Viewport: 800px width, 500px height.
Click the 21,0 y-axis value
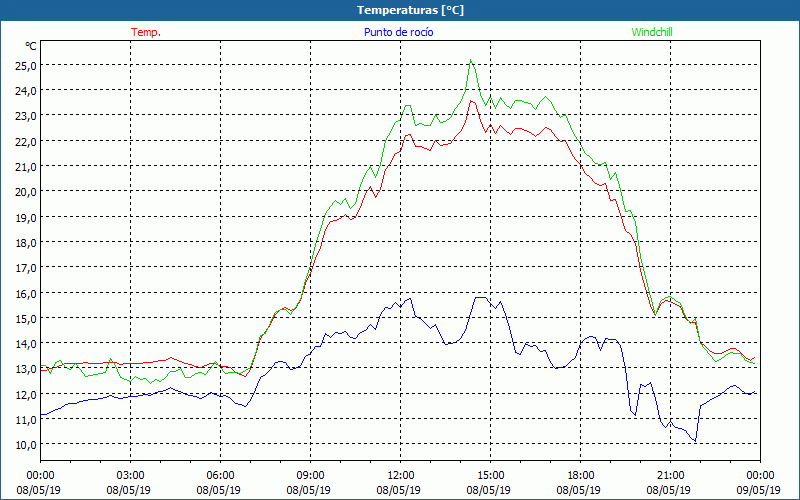[x=26, y=167]
